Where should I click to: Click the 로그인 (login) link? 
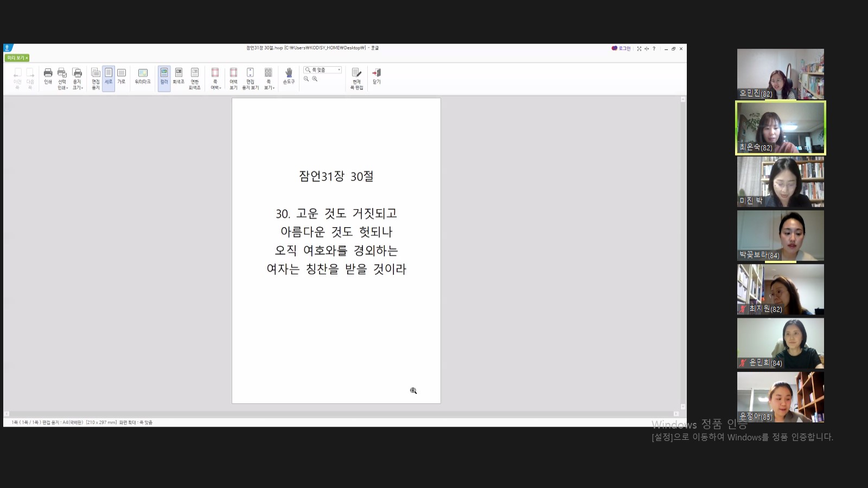pos(621,48)
